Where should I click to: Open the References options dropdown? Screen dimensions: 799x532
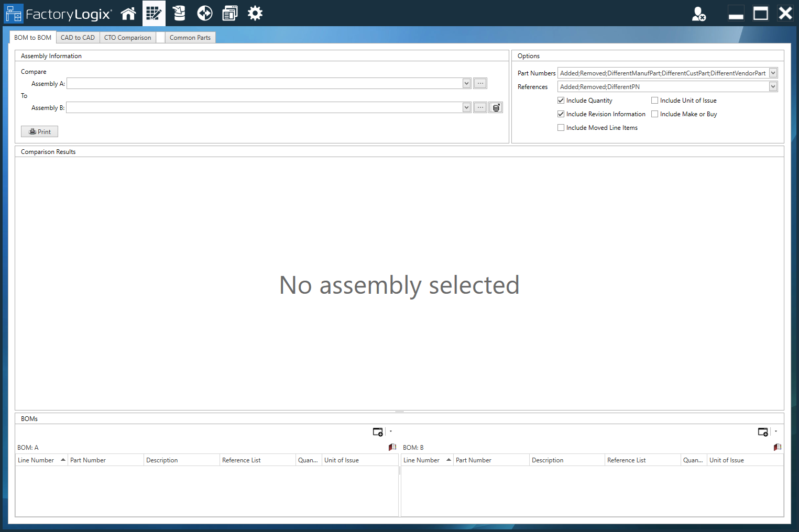click(x=774, y=86)
